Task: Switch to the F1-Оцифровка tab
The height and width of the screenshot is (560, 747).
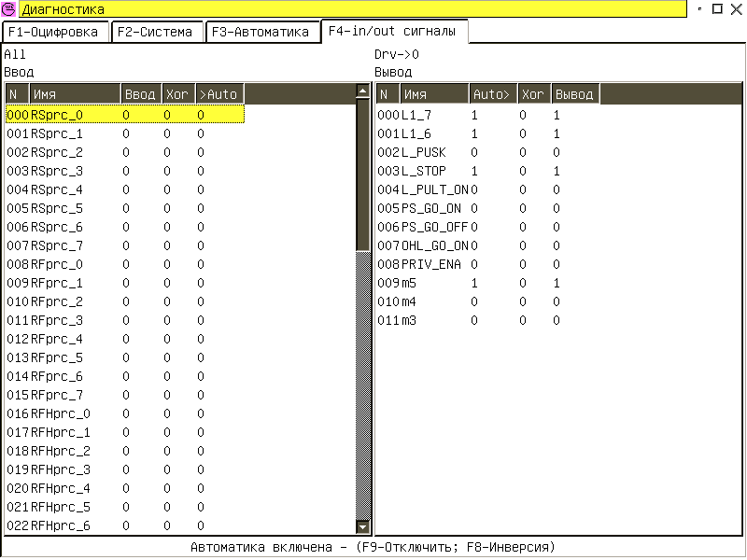Action: [55, 32]
